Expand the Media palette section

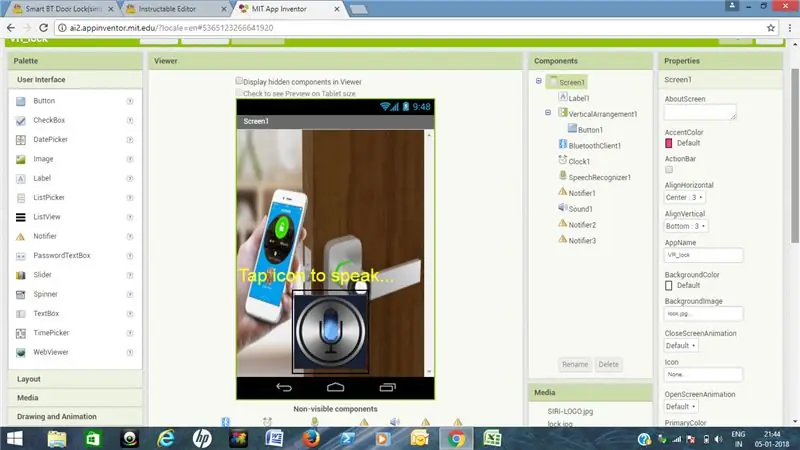(x=75, y=397)
